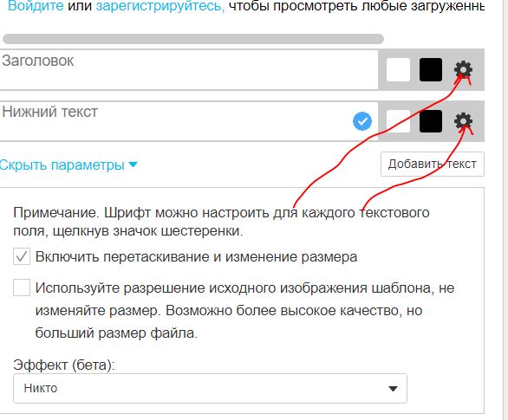508x420 pixels.
Task: Click the note text about значок шестеренки
Action: click(221, 222)
